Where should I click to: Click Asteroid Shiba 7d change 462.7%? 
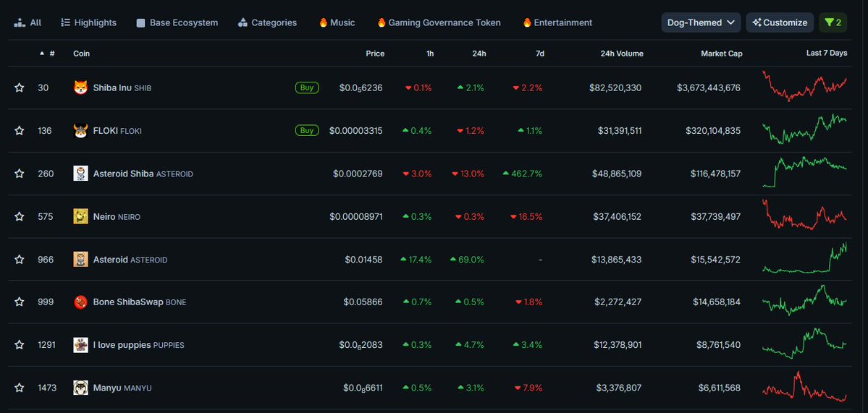[522, 174]
